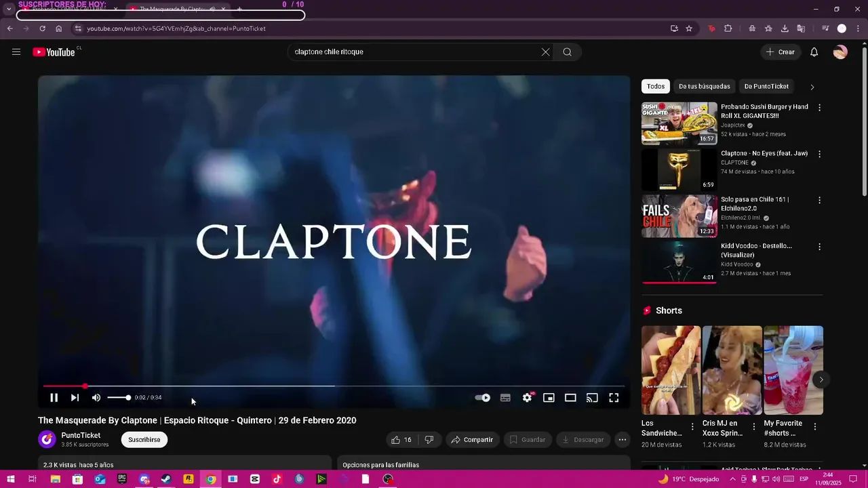Image resolution: width=868 pixels, height=488 pixels.
Task: Open Chrome three-dot menu
Action: [x=857, y=28]
